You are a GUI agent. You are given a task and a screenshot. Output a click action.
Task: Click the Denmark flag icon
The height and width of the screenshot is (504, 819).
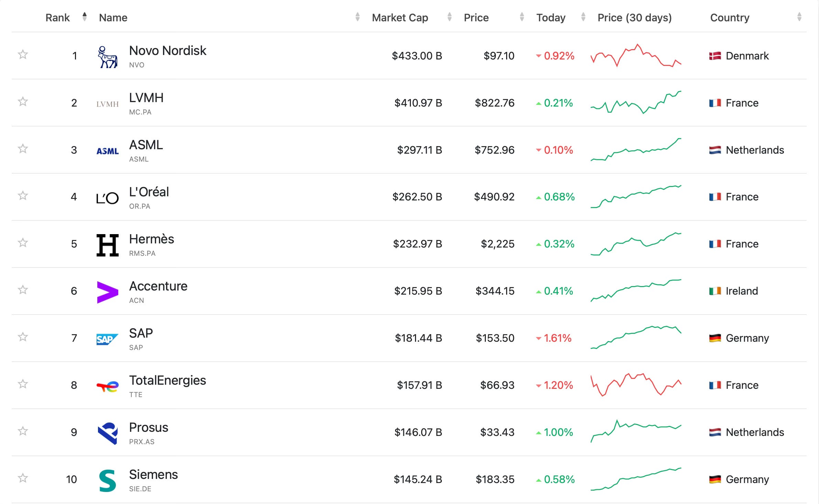click(x=715, y=56)
